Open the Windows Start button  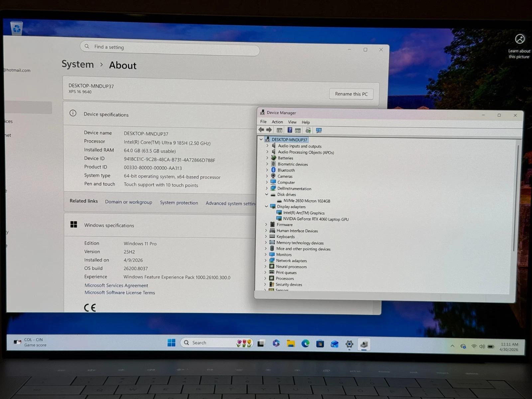point(172,343)
